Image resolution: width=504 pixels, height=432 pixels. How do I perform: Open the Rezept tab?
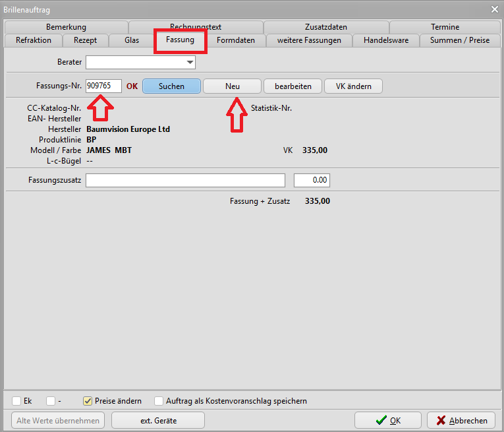85,40
